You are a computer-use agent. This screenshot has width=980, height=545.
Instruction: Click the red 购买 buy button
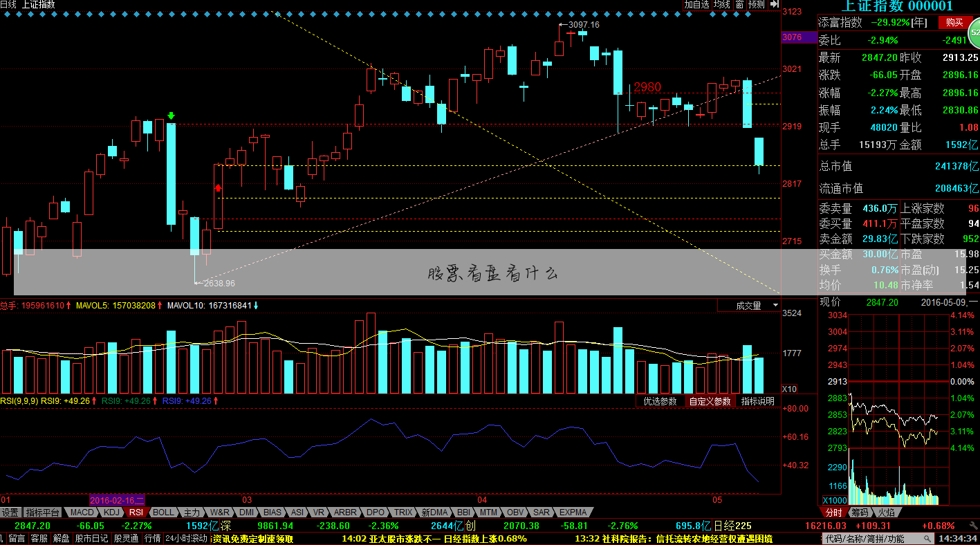955,23
